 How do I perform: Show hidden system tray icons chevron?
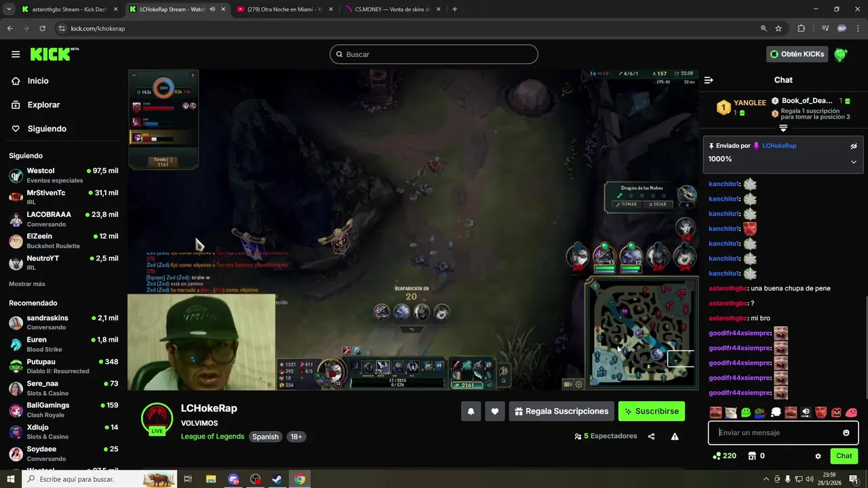766,479
